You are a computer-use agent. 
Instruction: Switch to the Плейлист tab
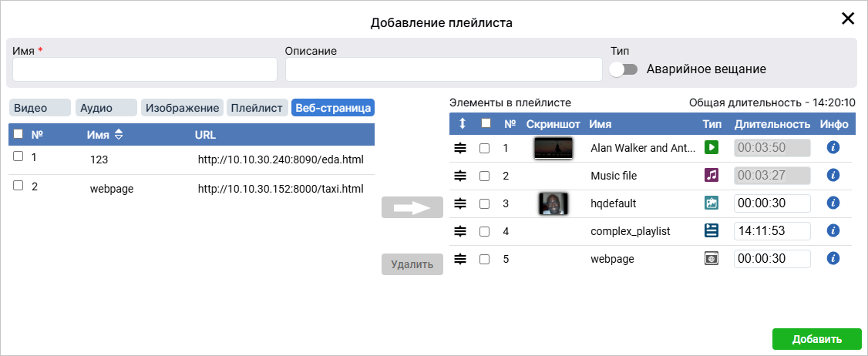[257, 108]
